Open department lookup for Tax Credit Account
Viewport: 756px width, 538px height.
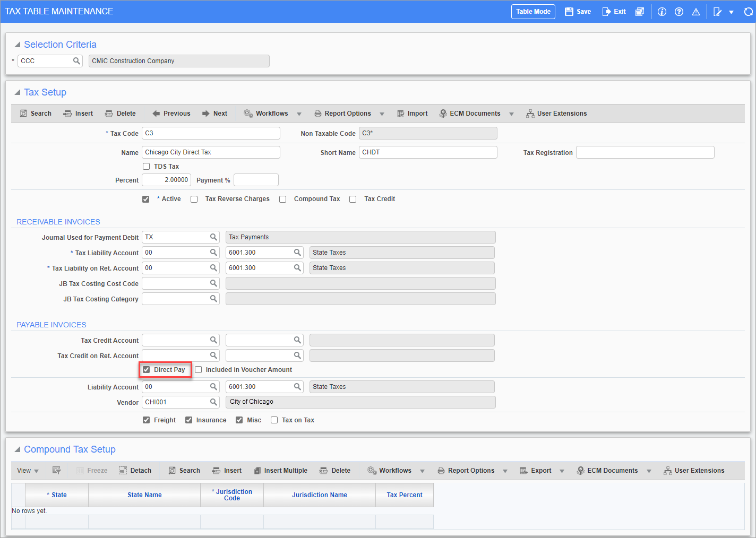(213, 340)
